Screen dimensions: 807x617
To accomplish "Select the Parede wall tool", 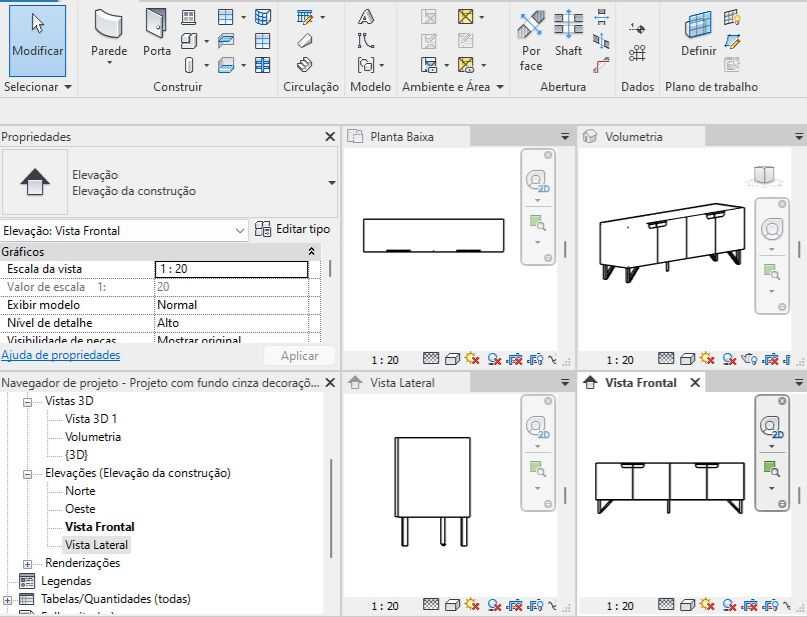I will (109, 36).
